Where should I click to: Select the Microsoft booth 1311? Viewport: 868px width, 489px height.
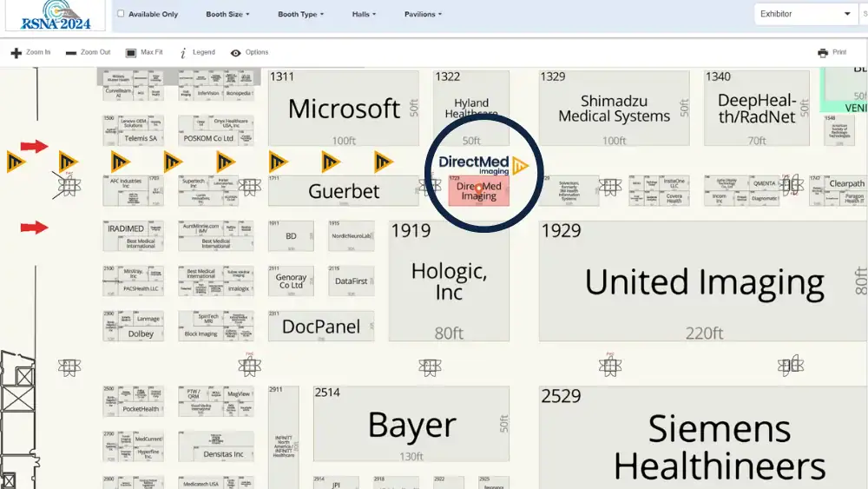(344, 108)
